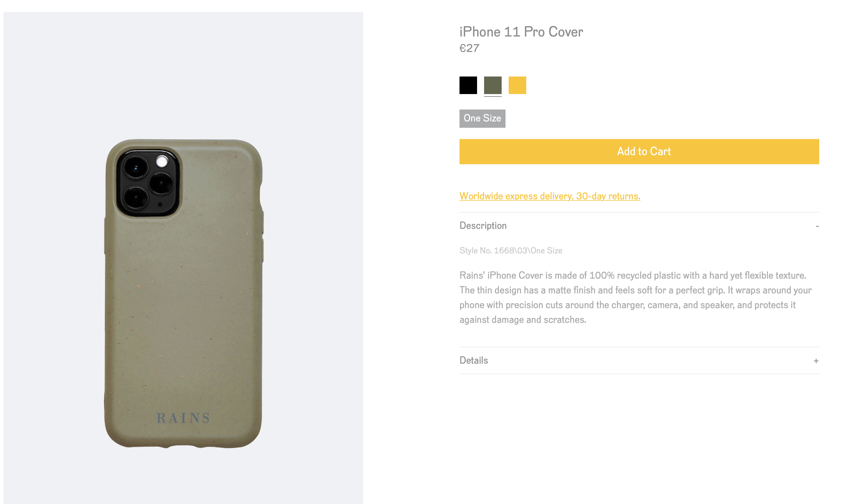Click the Style No. 1668\03 text
The height and width of the screenshot is (504, 841).
511,251
